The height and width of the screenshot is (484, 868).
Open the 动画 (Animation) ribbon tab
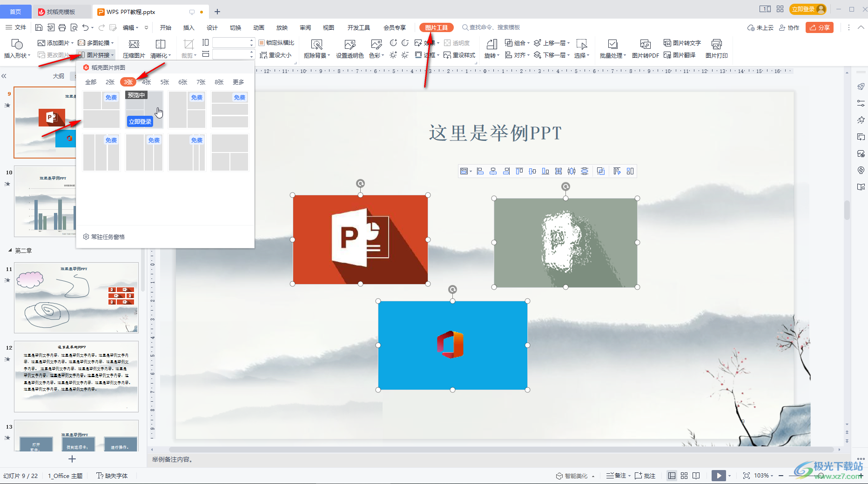(259, 27)
